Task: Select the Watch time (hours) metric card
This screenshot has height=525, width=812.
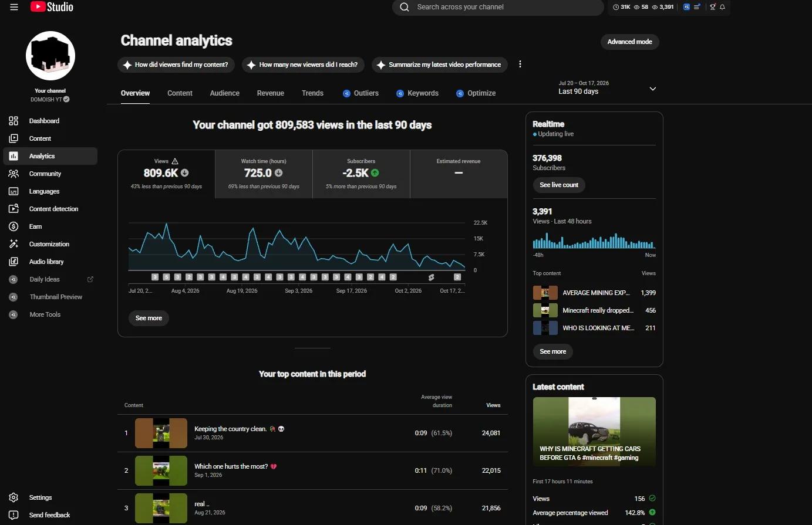Action: [264, 174]
